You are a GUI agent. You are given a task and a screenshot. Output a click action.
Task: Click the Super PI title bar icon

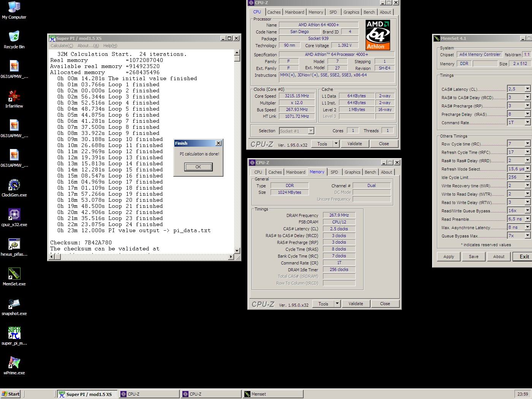(x=52, y=38)
